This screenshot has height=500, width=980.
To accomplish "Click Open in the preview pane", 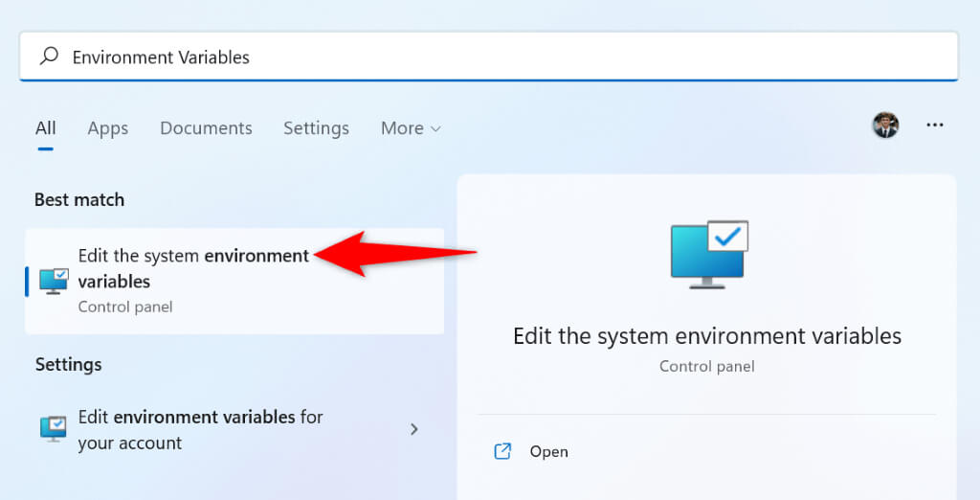I will click(548, 452).
